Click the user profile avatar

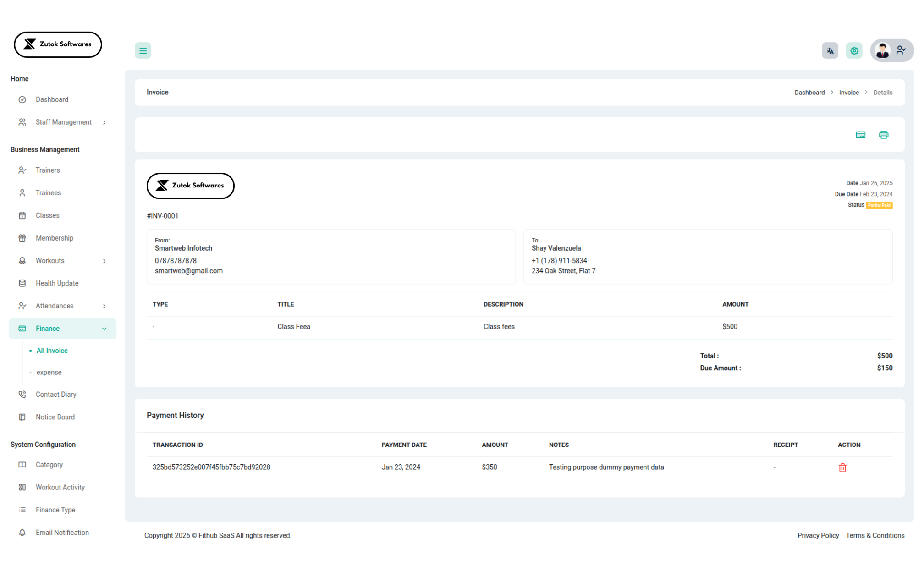point(882,51)
